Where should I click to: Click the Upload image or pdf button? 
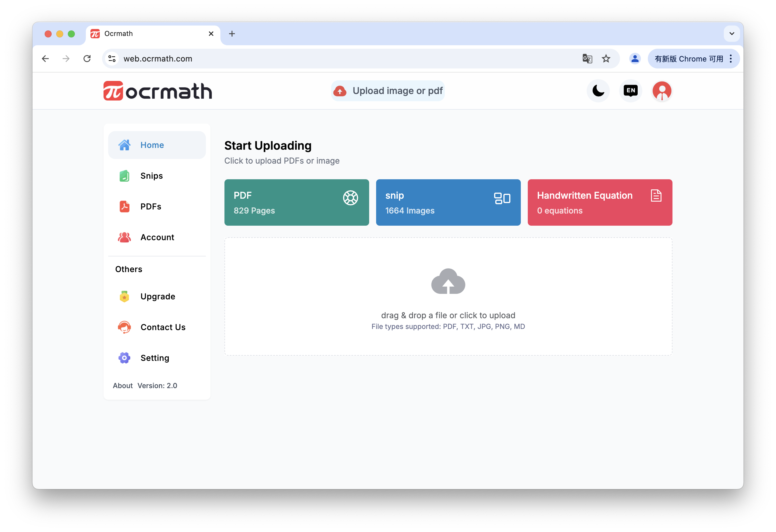[388, 91]
